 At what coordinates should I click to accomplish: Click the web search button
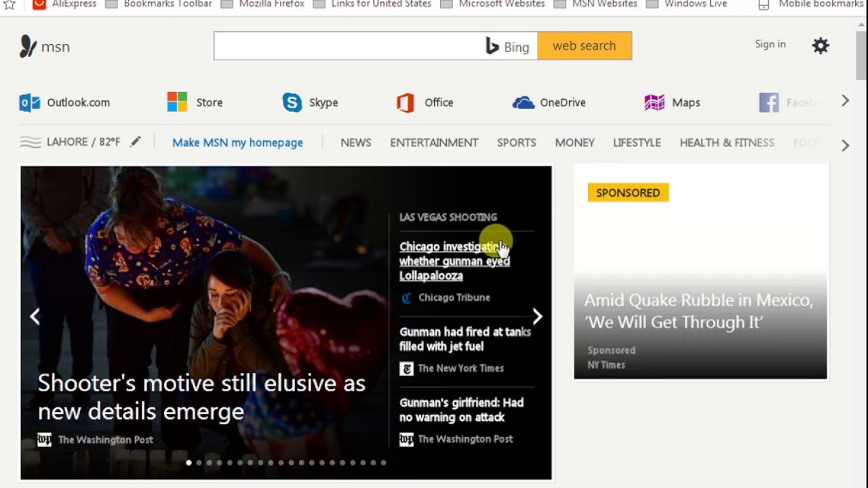[x=585, y=45]
